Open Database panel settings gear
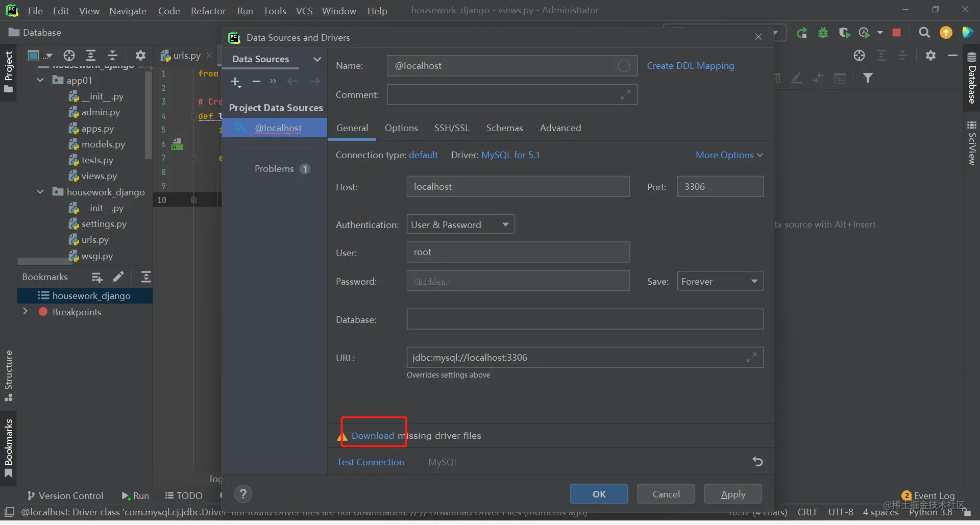The height and width of the screenshot is (525, 980). click(930, 55)
